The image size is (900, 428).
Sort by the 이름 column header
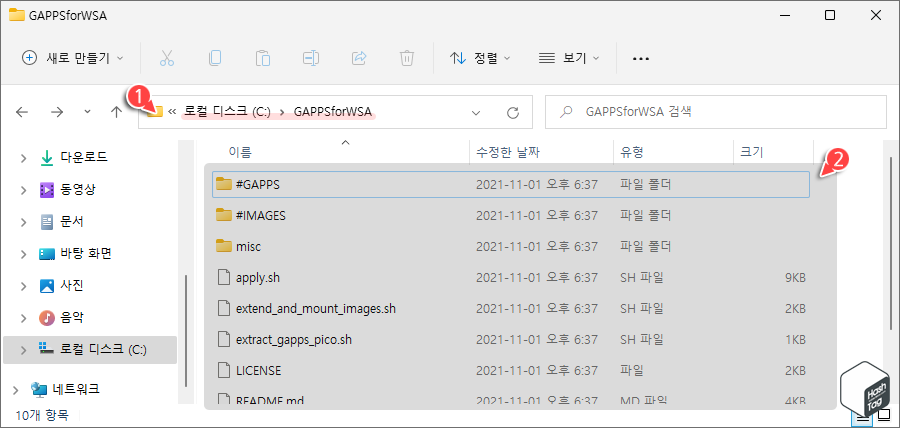(240, 153)
